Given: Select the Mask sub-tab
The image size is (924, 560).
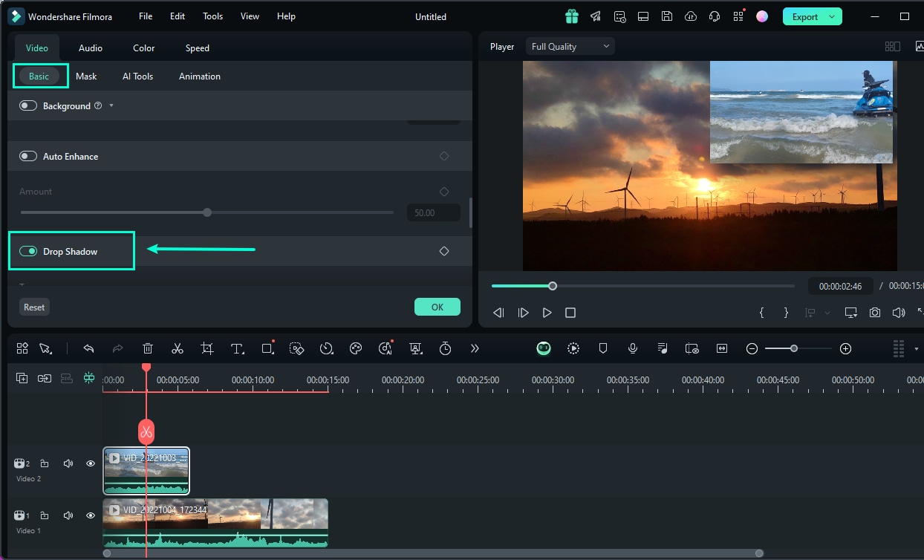Looking at the screenshot, I should pyautogui.click(x=86, y=76).
